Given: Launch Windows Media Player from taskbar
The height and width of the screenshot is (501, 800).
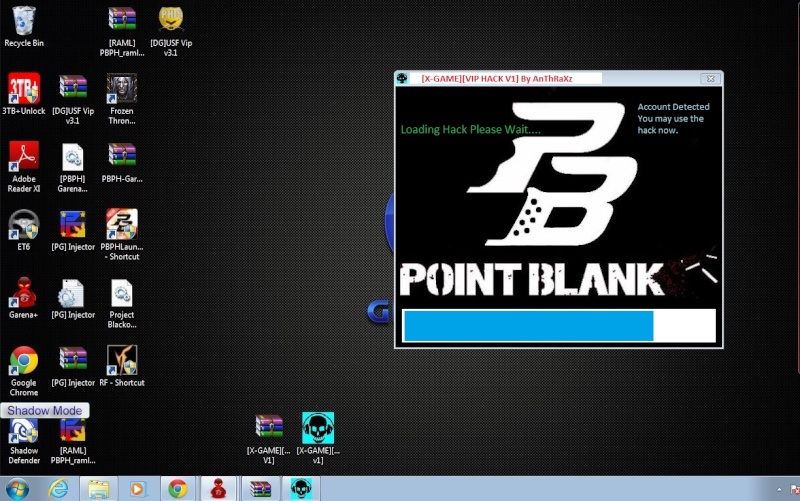Looking at the screenshot, I should click(x=137, y=489).
